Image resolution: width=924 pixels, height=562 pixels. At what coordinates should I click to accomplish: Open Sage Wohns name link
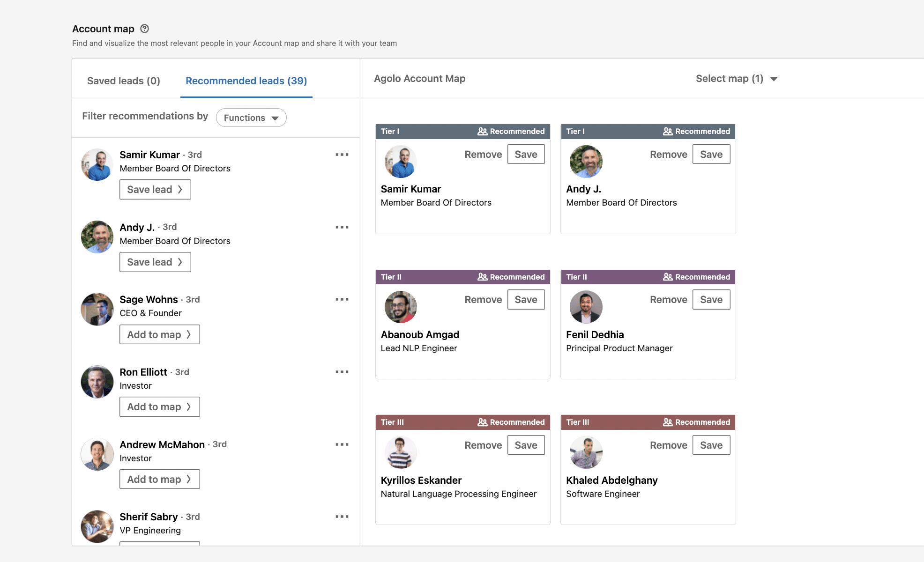point(149,300)
